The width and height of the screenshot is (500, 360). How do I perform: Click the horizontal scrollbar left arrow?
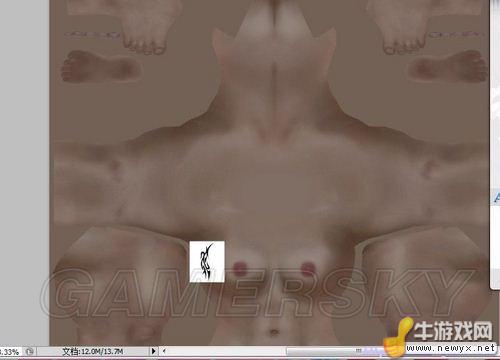tap(164, 351)
